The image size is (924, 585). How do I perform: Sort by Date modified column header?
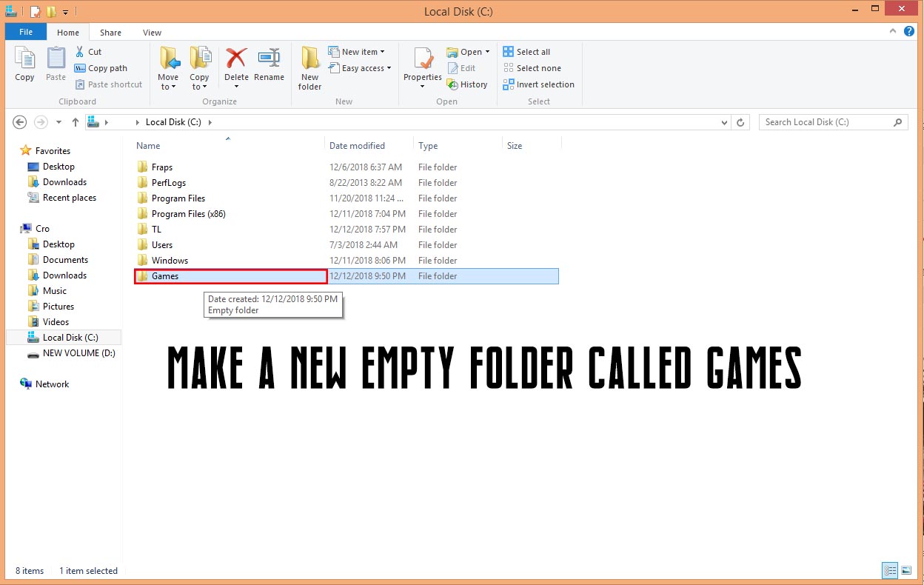coord(357,146)
